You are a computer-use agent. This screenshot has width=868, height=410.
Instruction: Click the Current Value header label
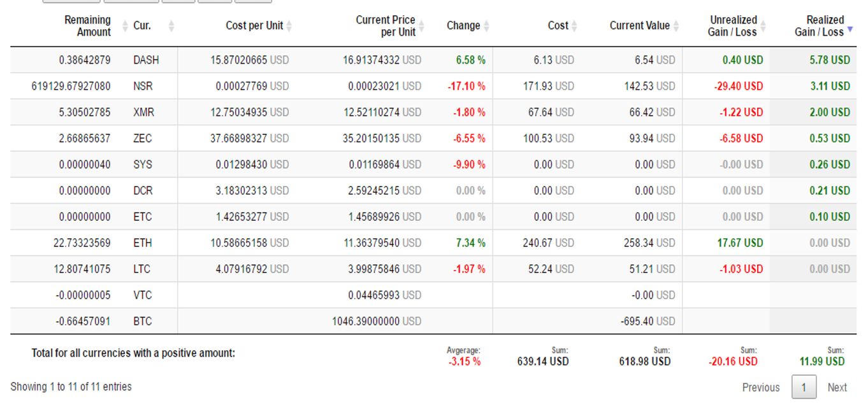click(639, 26)
